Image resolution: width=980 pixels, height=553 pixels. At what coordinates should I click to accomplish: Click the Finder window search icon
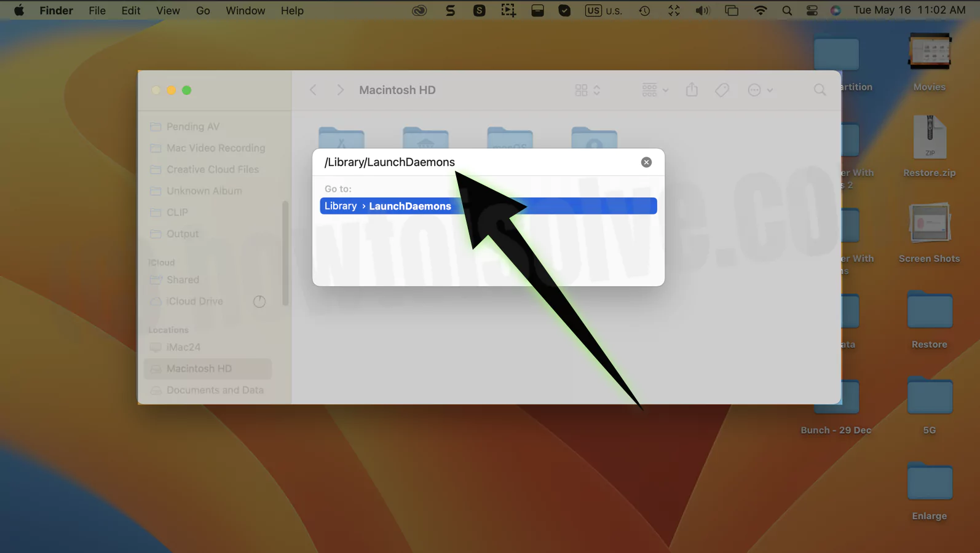click(x=820, y=90)
